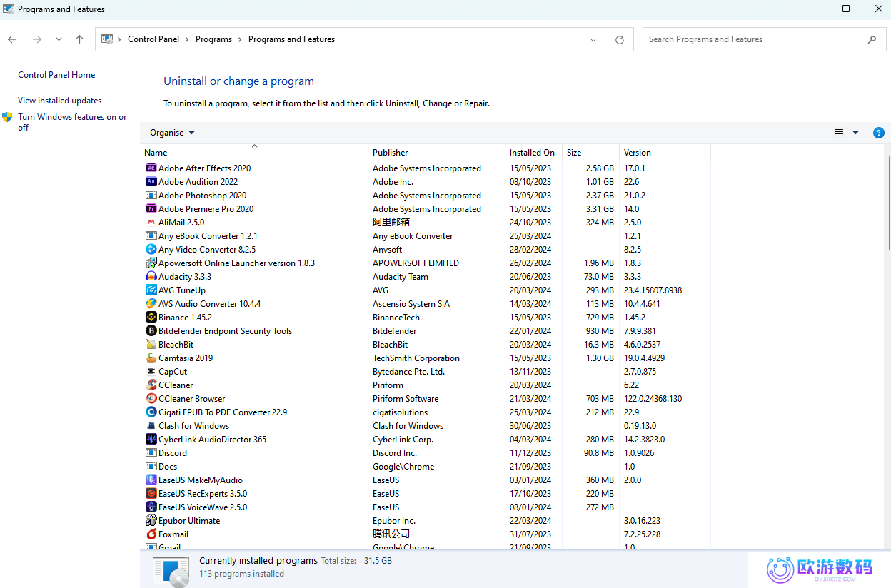Sort list by Publisher column header

tap(436, 153)
